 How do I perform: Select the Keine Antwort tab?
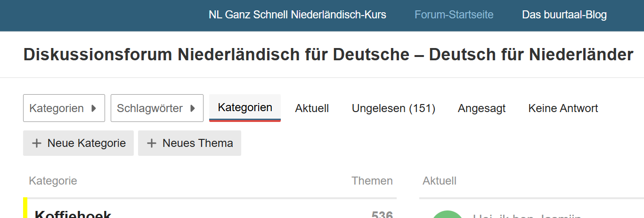click(x=563, y=108)
